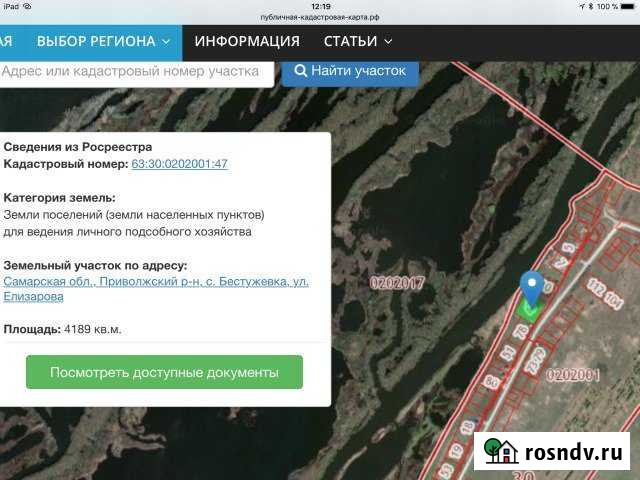Viewport: 640px width, 480px height.
Task: Click the Площадь: 4189 кв.м. text
Action: click(62, 329)
